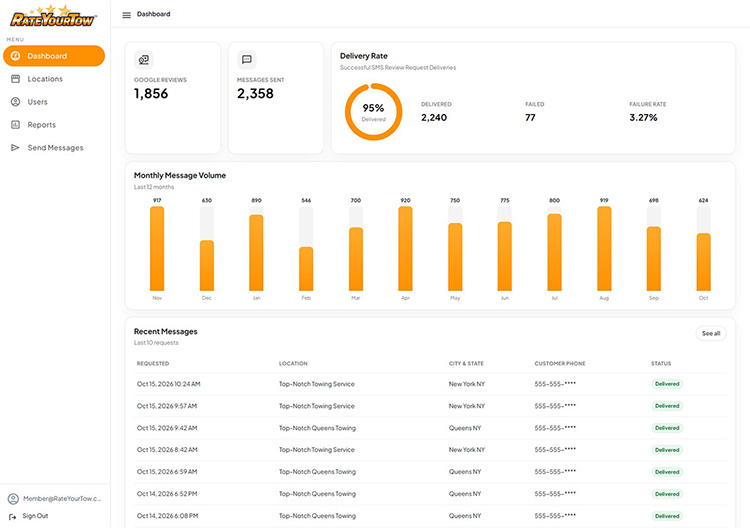Click the Sep bar showing 698
Screen dimensions: 750x528
coord(654,259)
